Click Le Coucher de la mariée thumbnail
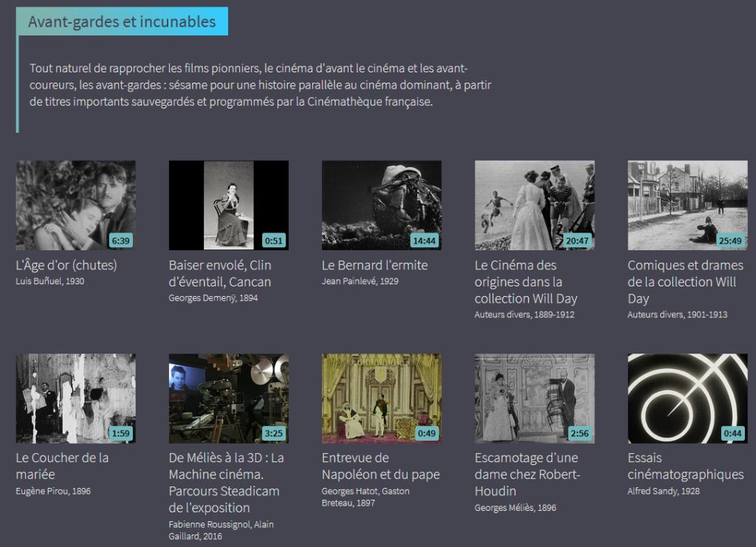The image size is (756, 547). click(x=75, y=398)
